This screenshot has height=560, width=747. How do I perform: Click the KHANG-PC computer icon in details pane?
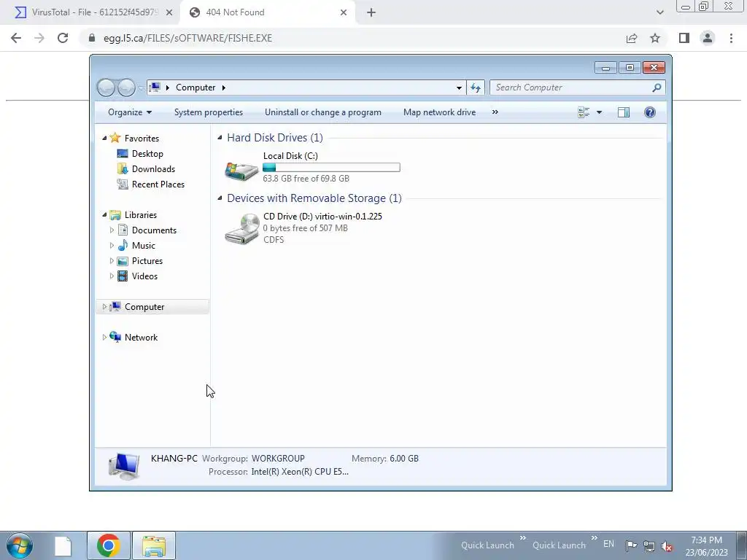[x=124, y=465]
